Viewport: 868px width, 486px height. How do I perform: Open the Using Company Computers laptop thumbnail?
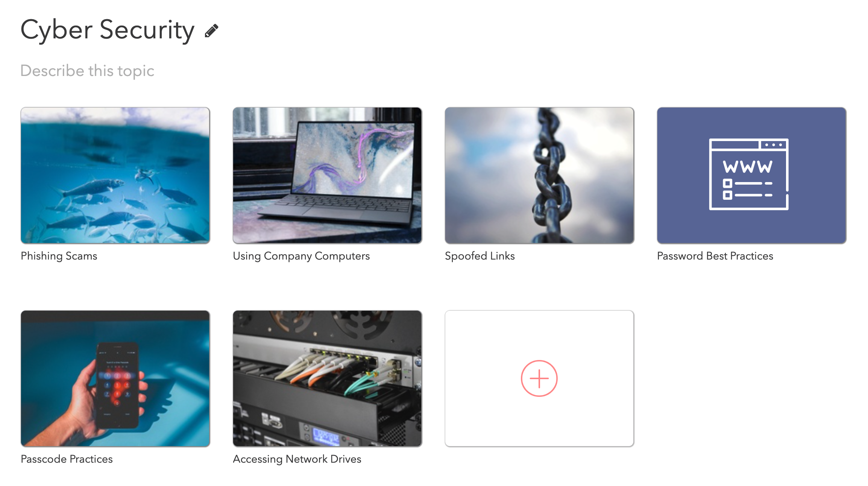(327, 175)
